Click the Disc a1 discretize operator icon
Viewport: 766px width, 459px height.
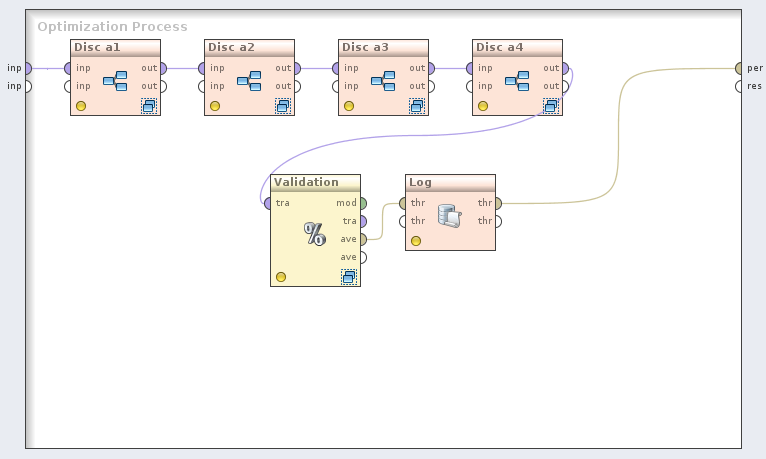(115, 80)
